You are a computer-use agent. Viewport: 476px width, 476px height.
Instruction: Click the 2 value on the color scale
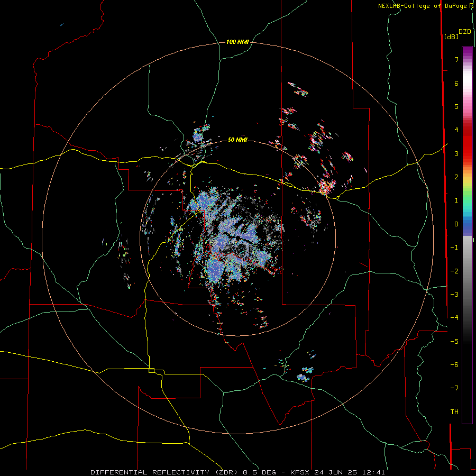pyautogui.click(x=456, y=177)
